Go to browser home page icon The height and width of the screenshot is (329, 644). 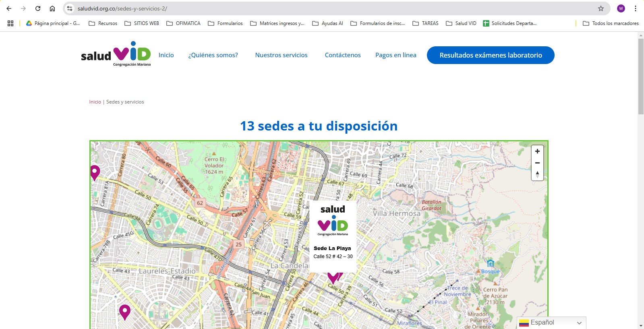pos(52,8)
